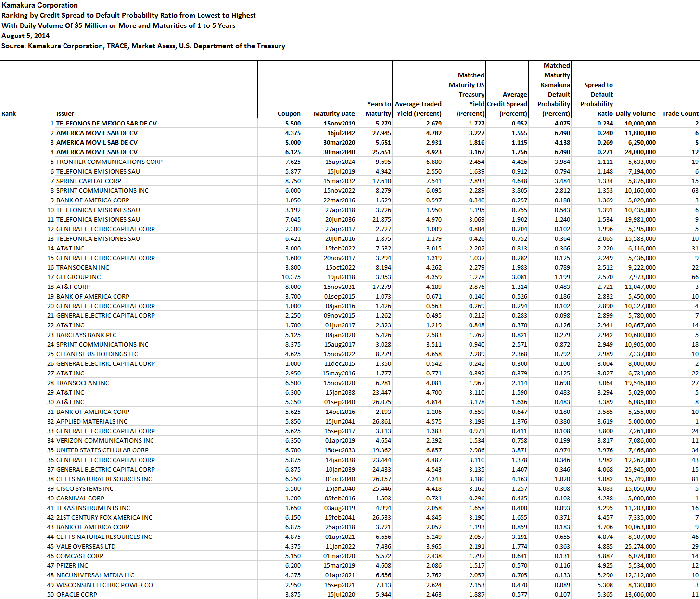This screenshot has width=700, height=599.
Task: Click the Maturity Date column header
Action: [x=332, y=113]
